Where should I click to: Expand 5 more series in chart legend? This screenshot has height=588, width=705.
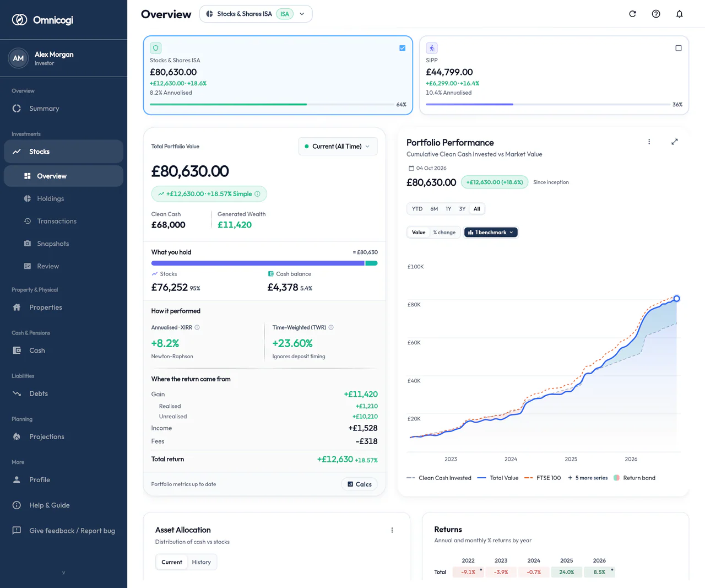(x=588, y=478)
